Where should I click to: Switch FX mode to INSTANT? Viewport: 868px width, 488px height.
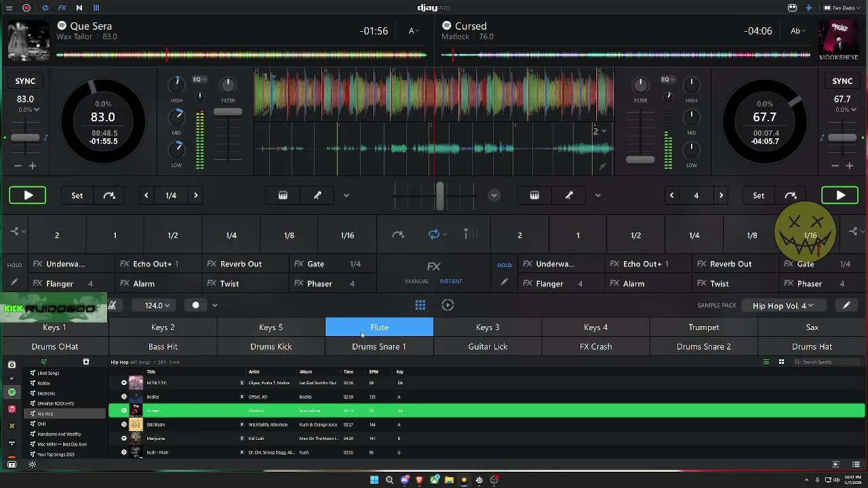[x=451, y=281]
